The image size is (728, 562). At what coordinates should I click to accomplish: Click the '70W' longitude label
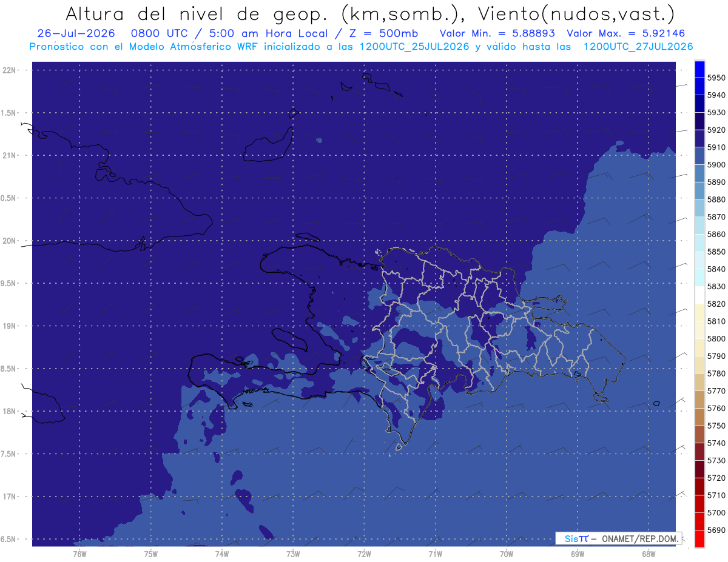pos(506,554)
